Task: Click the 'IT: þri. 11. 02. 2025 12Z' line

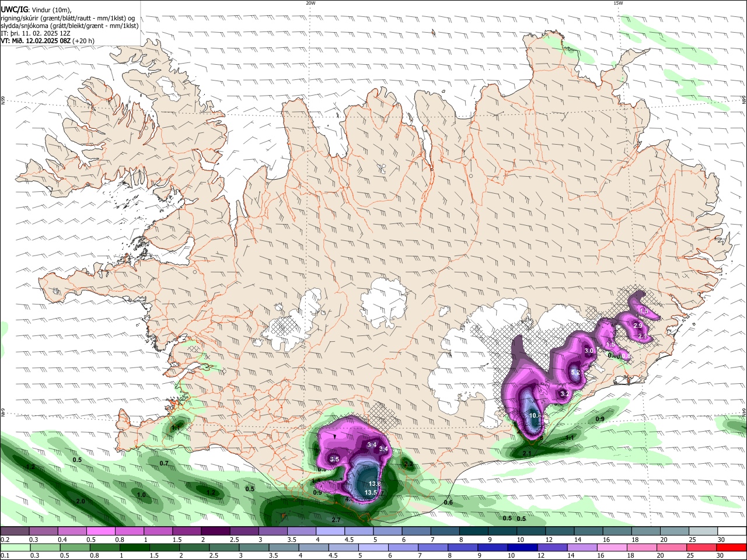Action: pos(36,33)
